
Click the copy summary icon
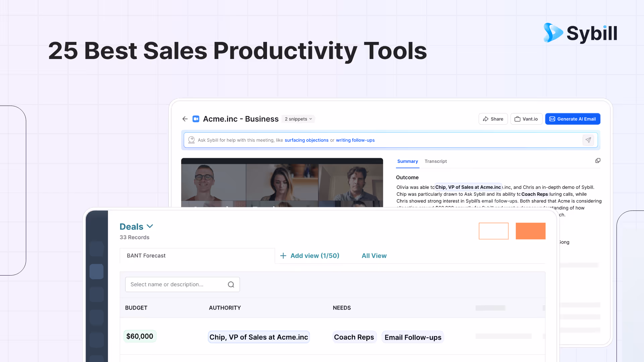(x=598, y=161)
